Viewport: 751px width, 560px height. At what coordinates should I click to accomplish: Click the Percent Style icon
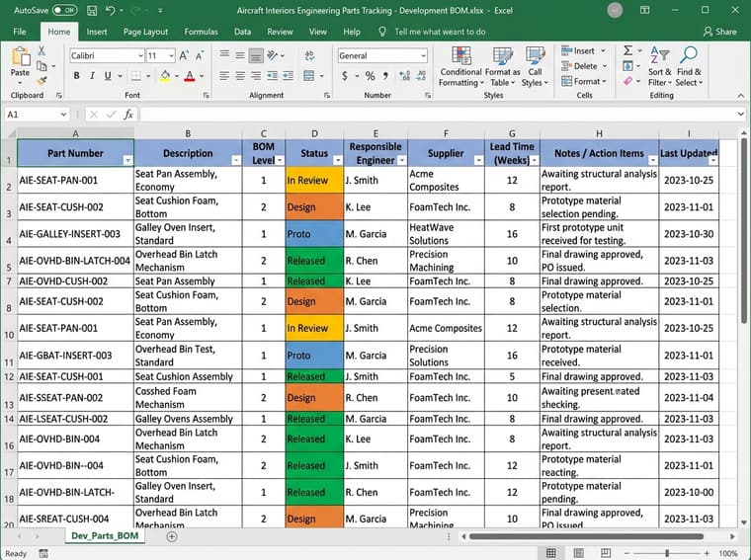click(x=370, y=76)
